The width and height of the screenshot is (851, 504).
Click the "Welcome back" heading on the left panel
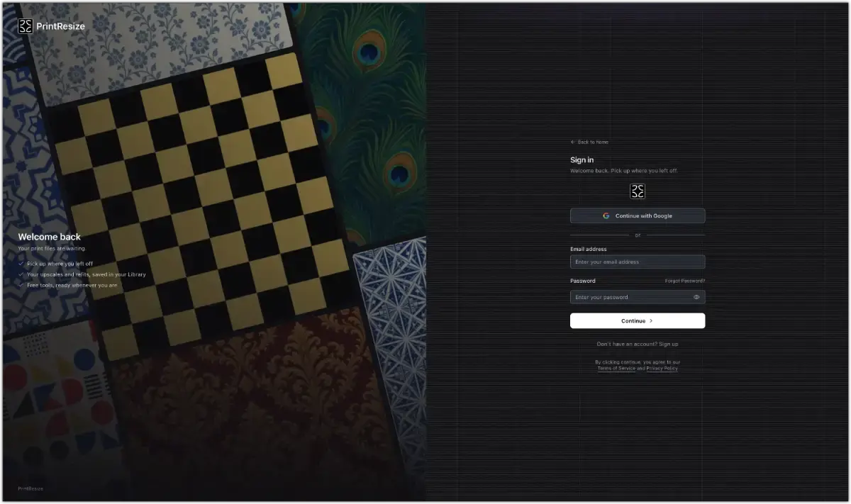(50, 237)
